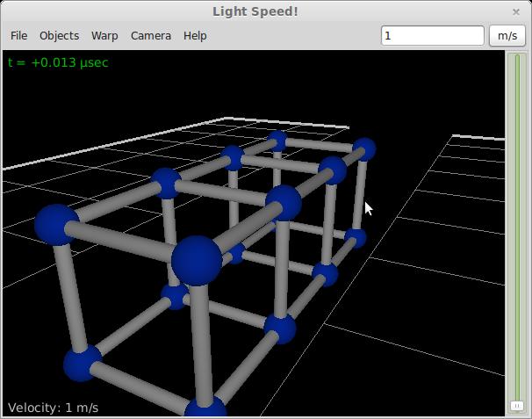Viewport: 532px width, 419px height.
Task: Click the velocity slider handle at bottom
Action: coord(517,406)
